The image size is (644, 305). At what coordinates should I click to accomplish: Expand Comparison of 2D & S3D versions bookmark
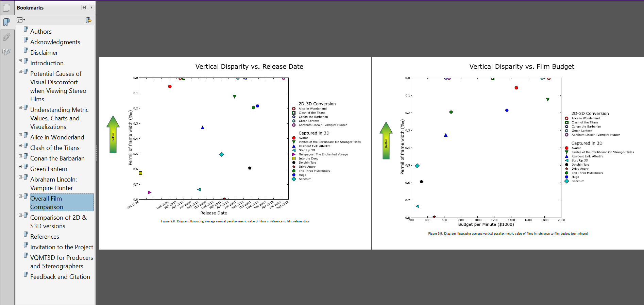click(20, 215)
